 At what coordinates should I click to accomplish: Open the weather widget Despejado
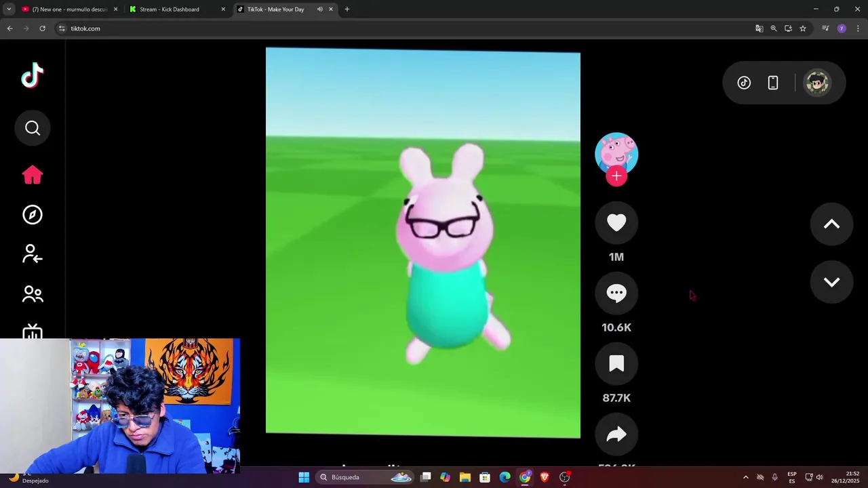[28, 477]
